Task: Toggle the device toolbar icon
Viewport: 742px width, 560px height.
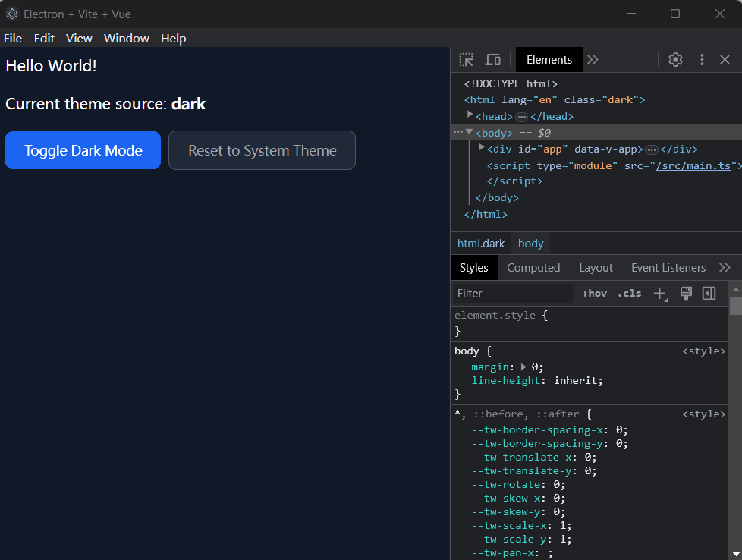Action: 493,60
